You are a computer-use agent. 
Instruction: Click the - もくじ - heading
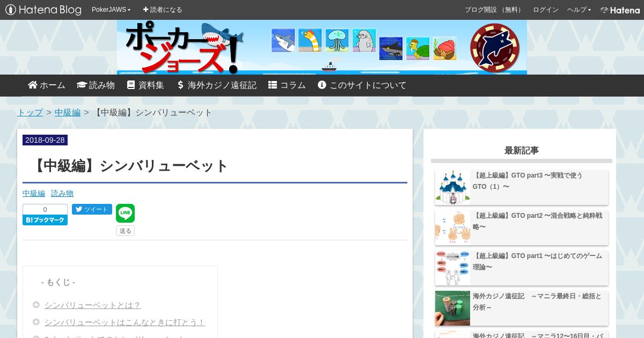(58, 282)
